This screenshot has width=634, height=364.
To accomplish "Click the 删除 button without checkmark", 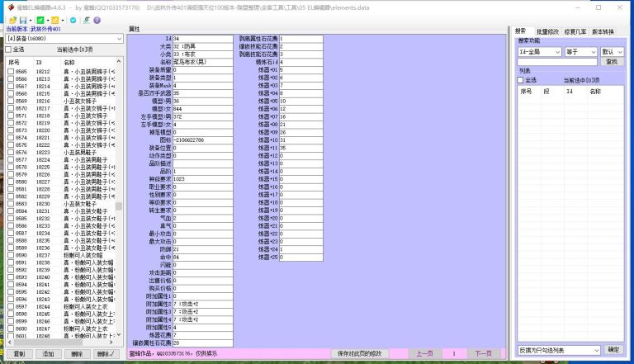I will pos(77,354).
